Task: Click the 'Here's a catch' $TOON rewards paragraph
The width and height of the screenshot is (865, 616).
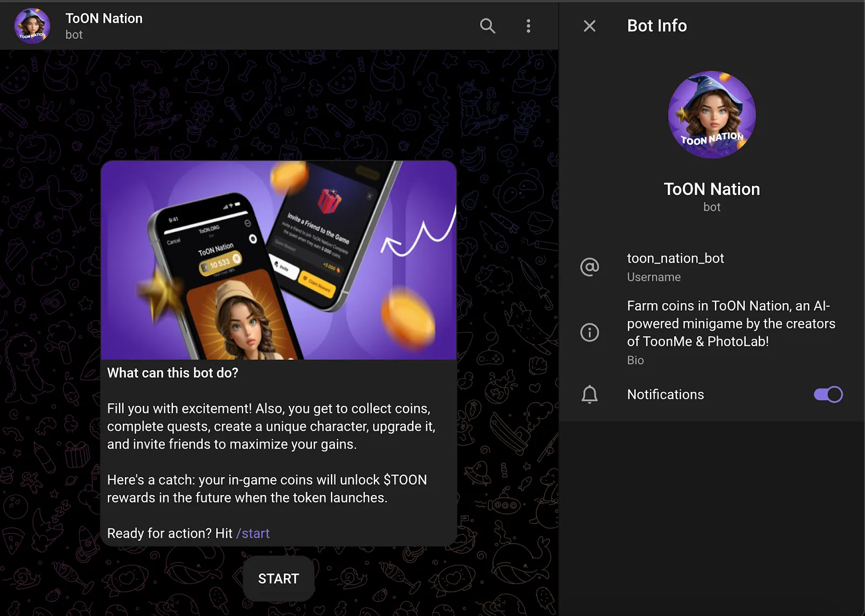Action: pos(267,488)
